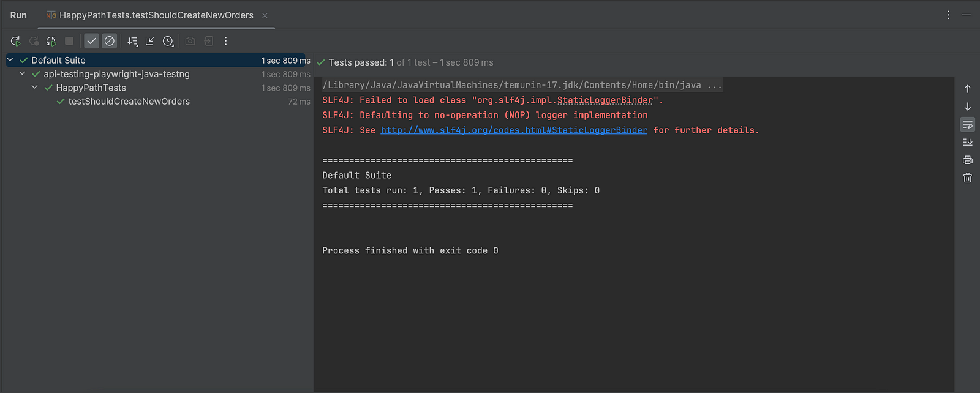Click 'Process finished with exit code 0' line

tap(410, 251)
